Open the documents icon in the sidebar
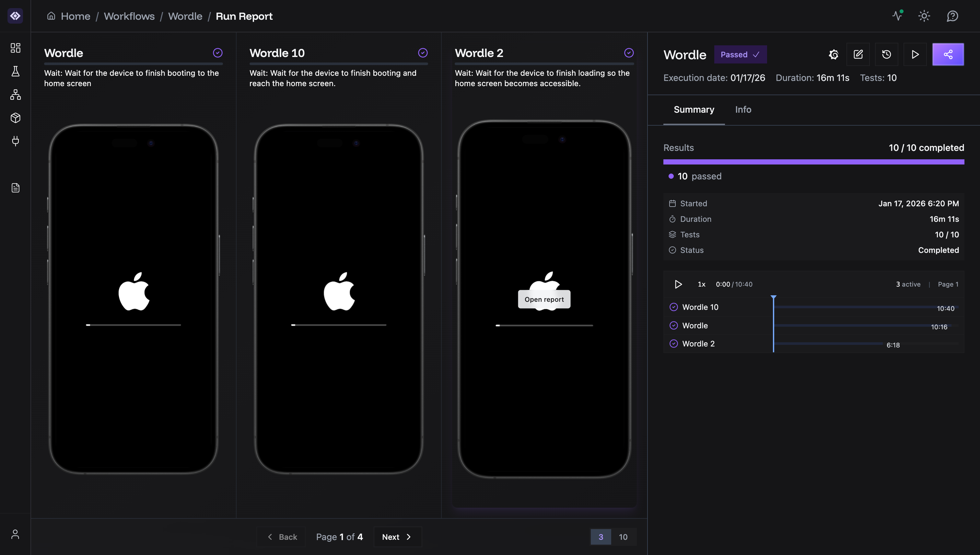This screenshot has width=980, height=555. point(15,187)
